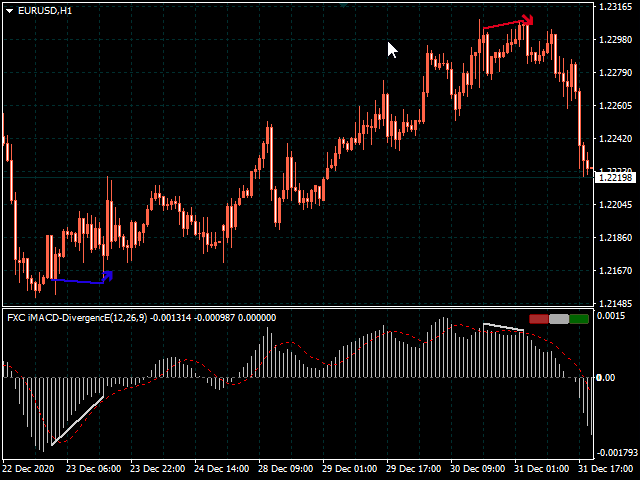Click the current price label 1.22198
Screen dimensions: 640x480
[616, 178]
